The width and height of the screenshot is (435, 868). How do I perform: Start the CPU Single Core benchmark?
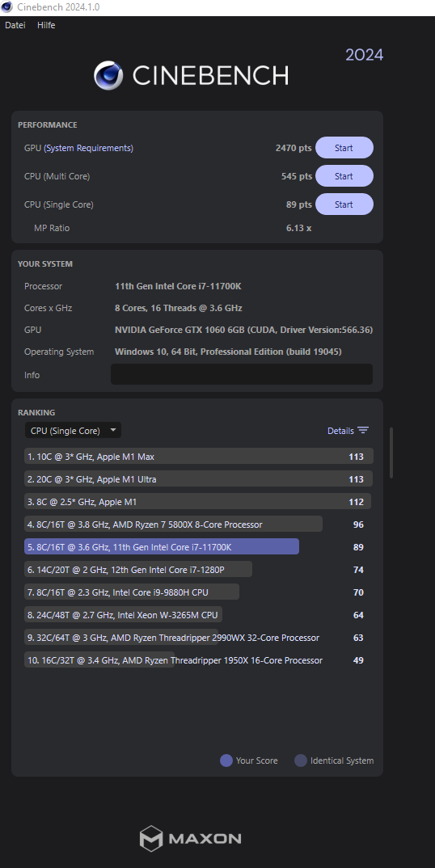tap(344, 204)
